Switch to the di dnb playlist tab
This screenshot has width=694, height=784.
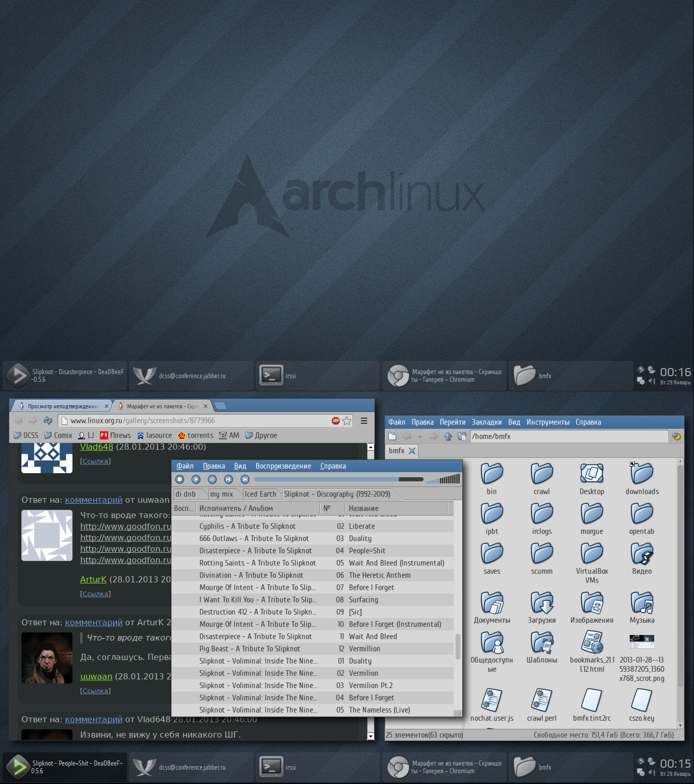click(186, 494)
